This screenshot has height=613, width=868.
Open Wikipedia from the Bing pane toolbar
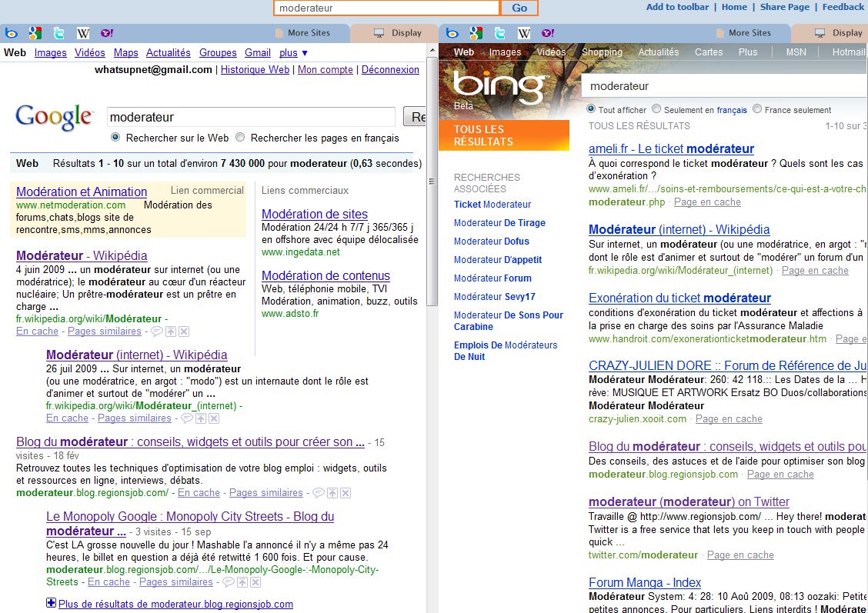(524, 33)
